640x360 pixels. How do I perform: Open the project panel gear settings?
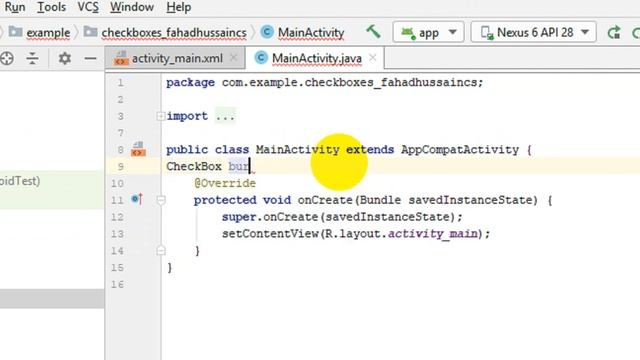(64, 58)
